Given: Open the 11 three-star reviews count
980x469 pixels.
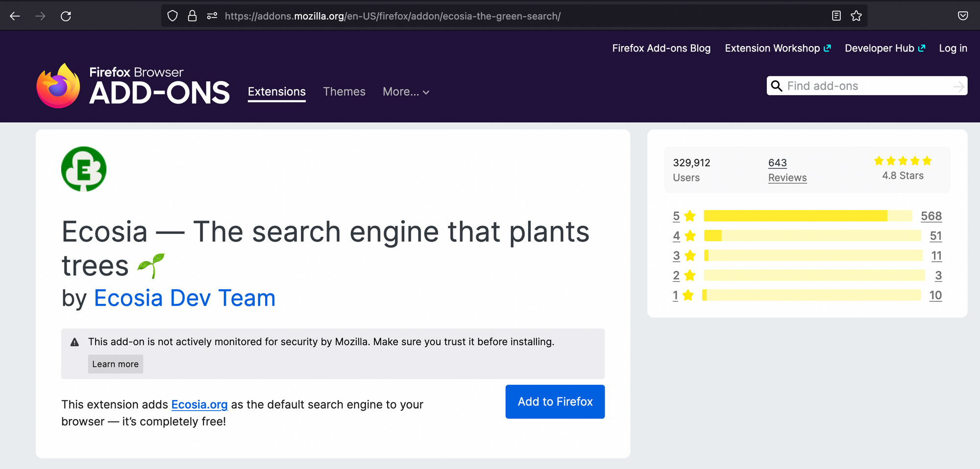Looking at the screenshot, I should (936, 256).
